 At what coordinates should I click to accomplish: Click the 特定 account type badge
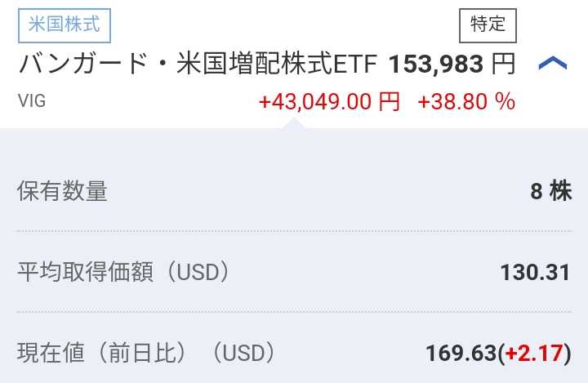488,24
